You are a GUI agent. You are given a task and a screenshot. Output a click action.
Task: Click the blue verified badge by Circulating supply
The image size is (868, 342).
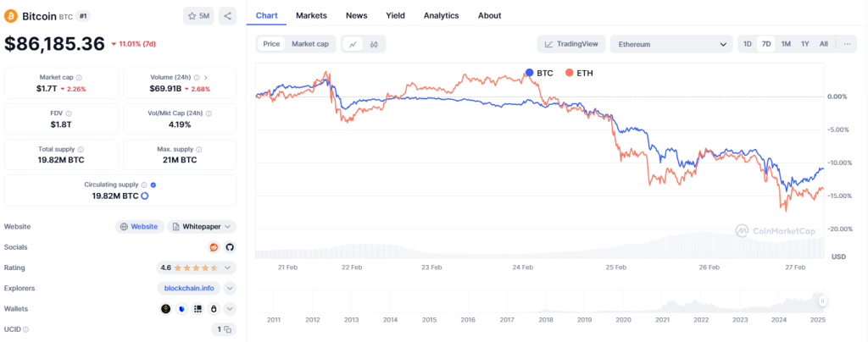coord(153,185)
